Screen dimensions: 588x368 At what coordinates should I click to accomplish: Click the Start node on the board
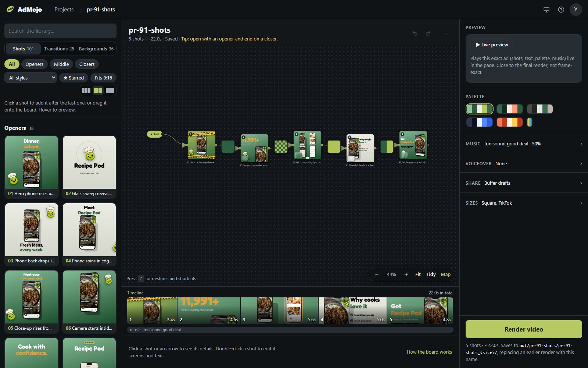pyautogui.click(x=155, y=134)
